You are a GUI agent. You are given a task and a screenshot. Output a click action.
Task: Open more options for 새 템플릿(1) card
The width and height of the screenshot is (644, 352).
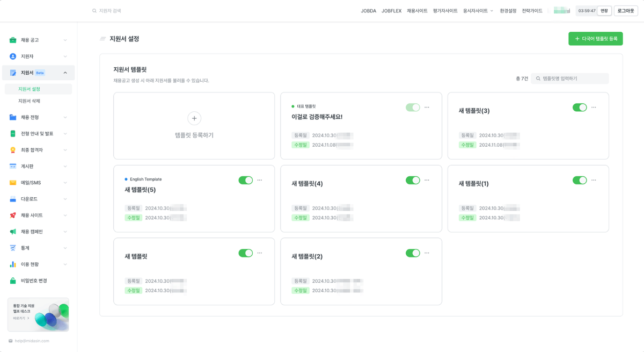click(x=594, y=180)
